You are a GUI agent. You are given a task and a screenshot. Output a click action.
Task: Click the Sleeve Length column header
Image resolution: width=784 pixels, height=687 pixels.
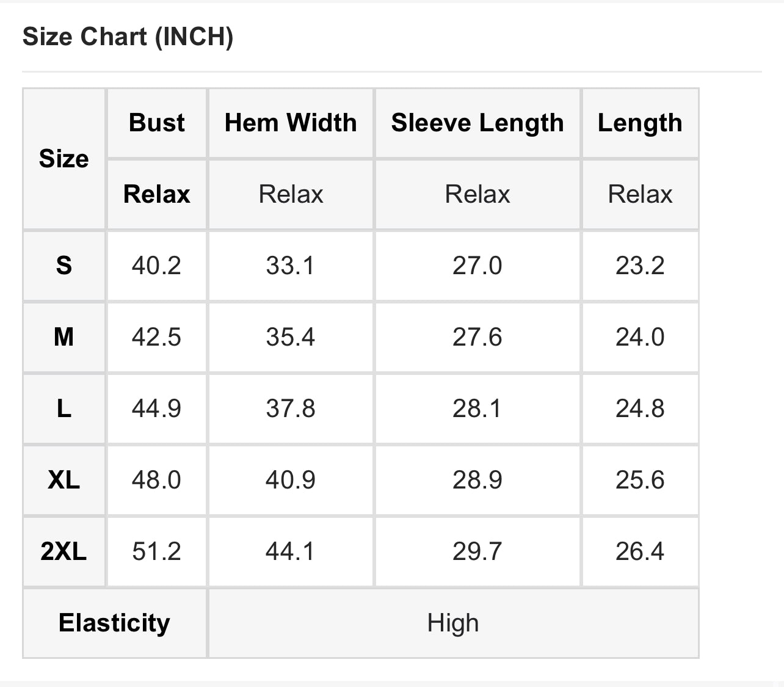tap(477, 123)
